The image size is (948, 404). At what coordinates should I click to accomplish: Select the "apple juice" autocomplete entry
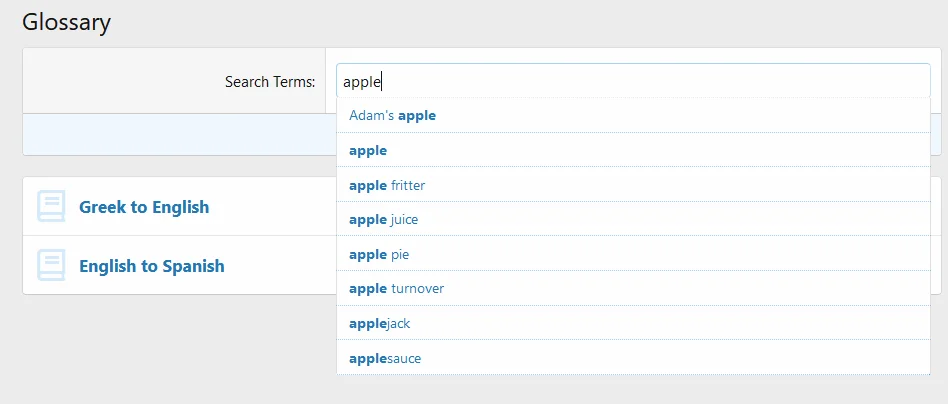[383, 219]
